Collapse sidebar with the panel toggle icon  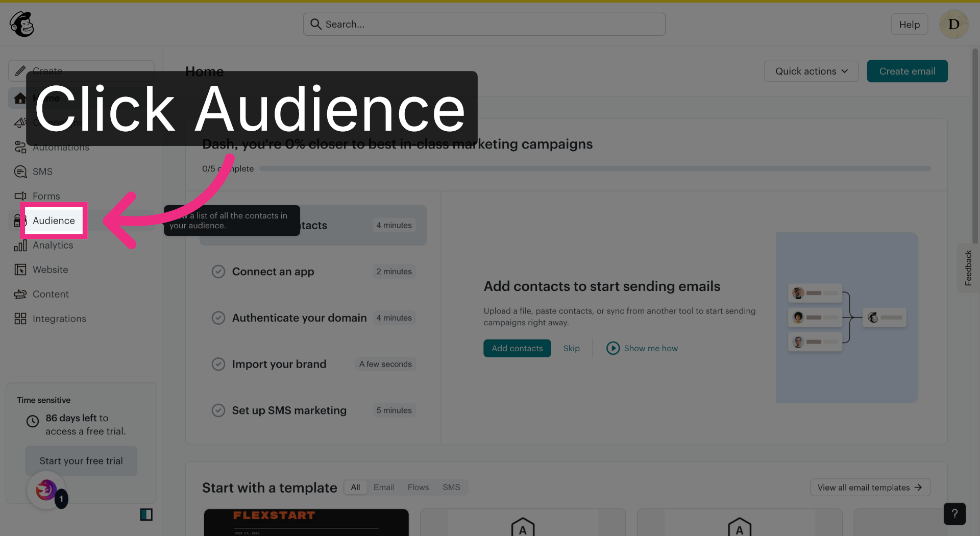[146, 514]
